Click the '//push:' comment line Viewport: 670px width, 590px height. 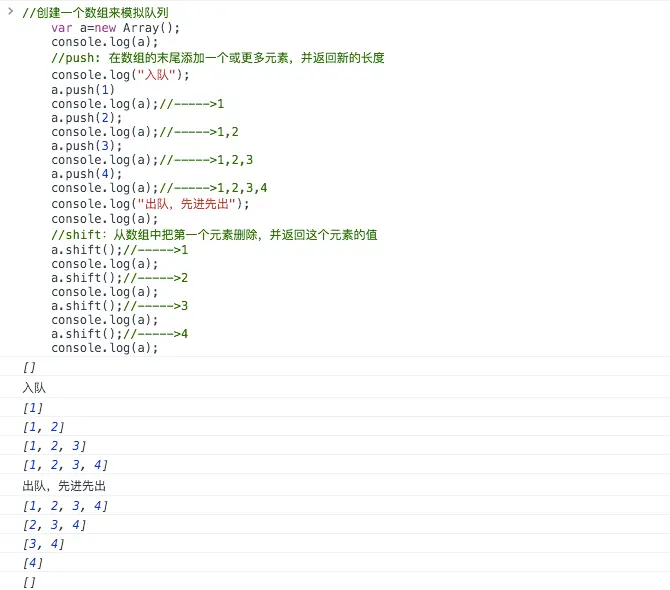pos(217,58)
